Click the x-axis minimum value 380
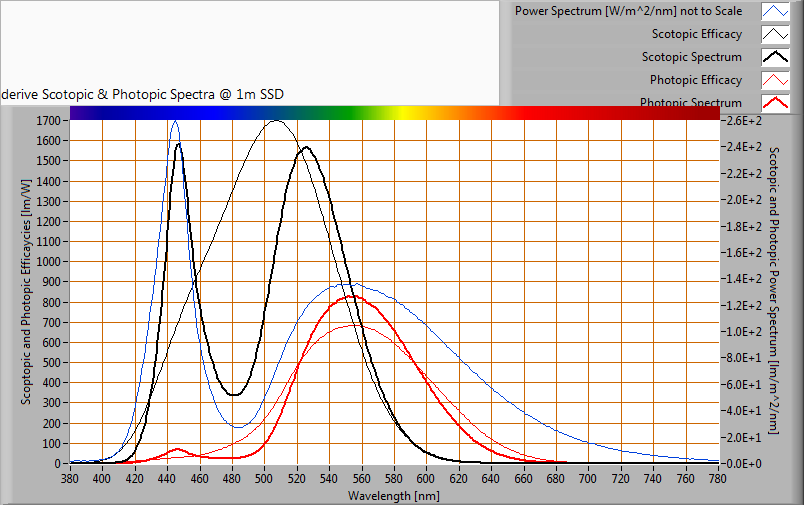804x505 pixels. coord(70,479)
